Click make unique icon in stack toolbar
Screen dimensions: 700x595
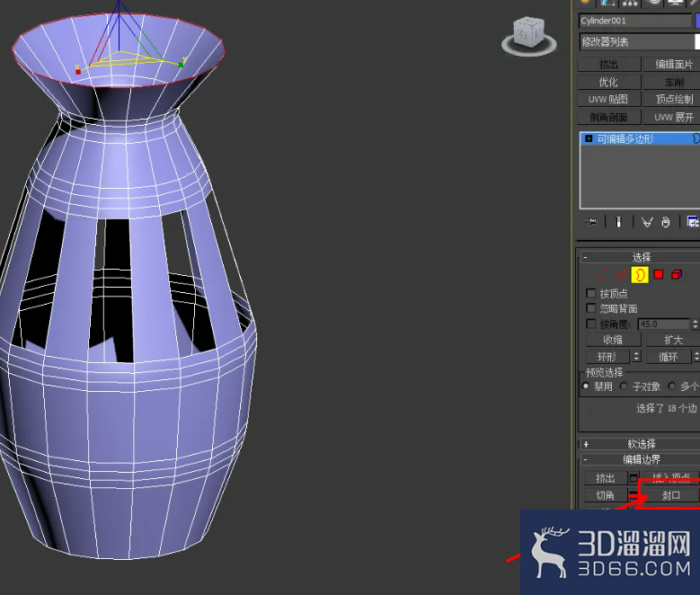coord(647,222)
